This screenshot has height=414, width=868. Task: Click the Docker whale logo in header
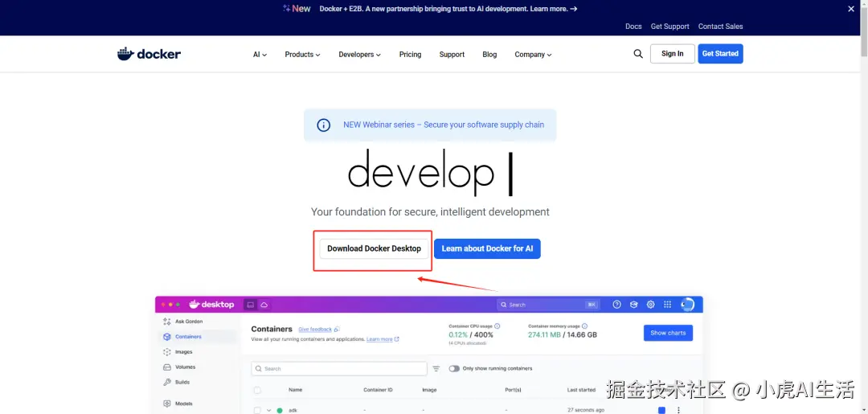[x=149, y=54]
